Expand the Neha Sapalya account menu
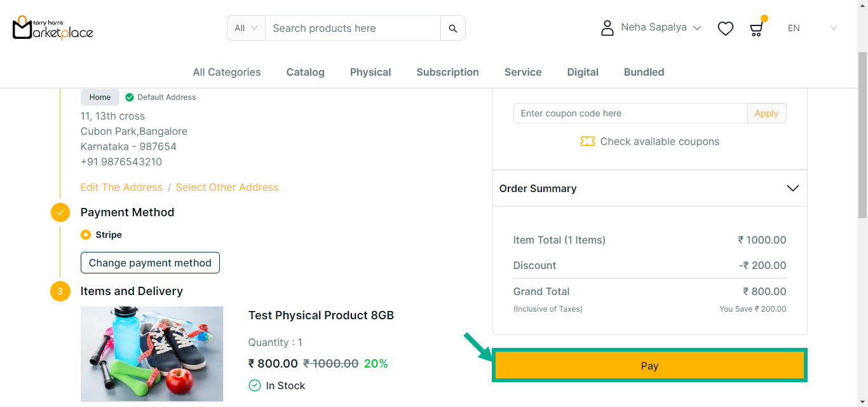This screenshot has width=868, height=407. tap(661, 28)
